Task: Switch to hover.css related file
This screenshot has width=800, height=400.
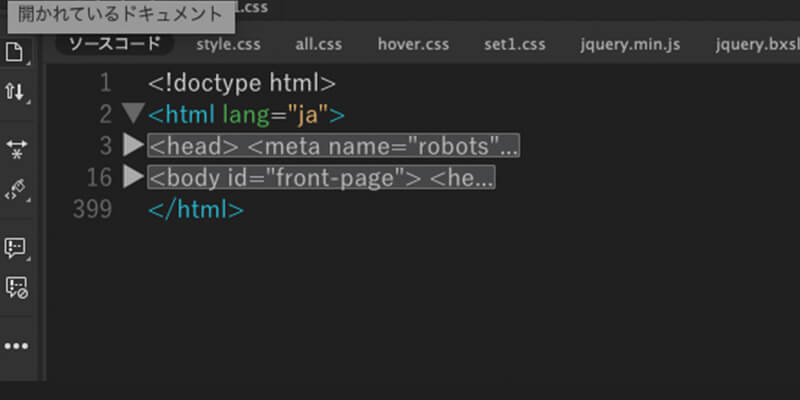Action: click(413, 44)
